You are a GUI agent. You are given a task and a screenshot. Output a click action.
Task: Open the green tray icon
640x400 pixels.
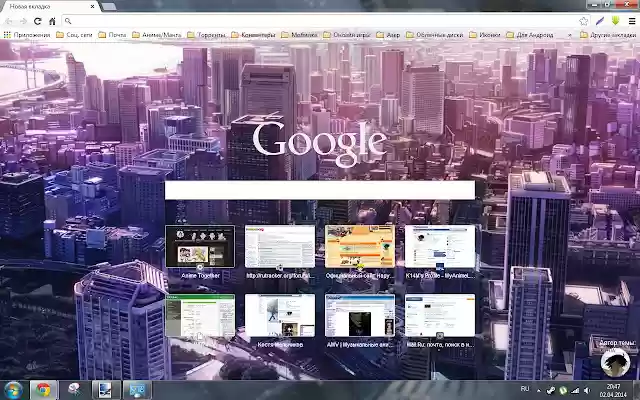[x=563, y=391]
